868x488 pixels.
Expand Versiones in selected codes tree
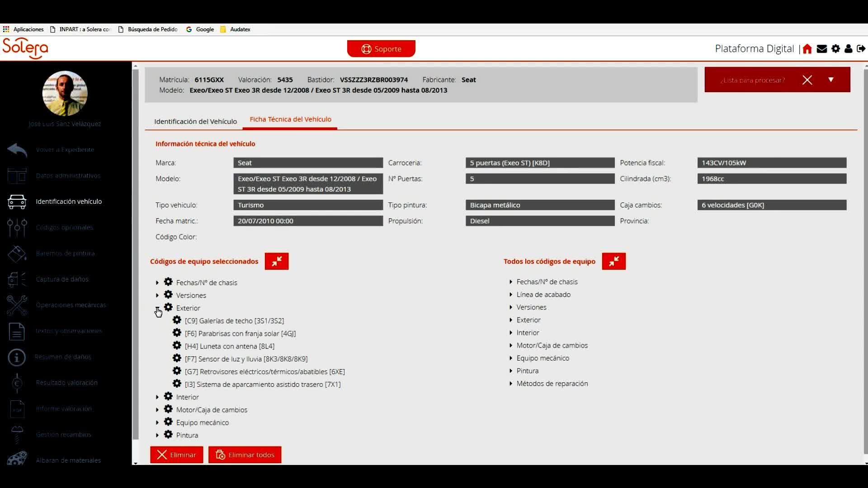pyautogui.click(x=157, y=296)
